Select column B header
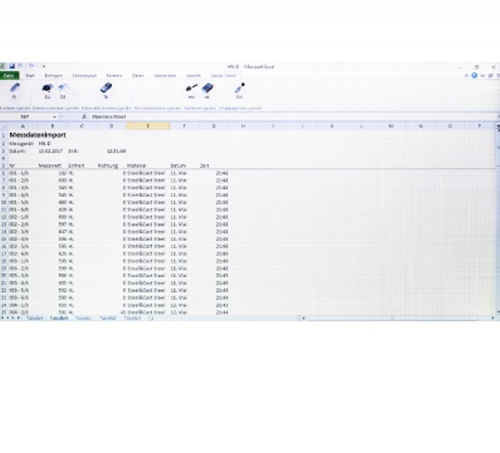This screenshot has height=453, width=500. pyautogui.click(x=52, y=126)
